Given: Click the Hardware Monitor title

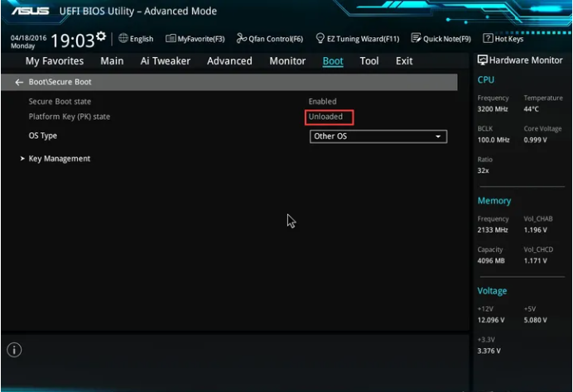Looking at the screenshot, I should pos(526,60).
